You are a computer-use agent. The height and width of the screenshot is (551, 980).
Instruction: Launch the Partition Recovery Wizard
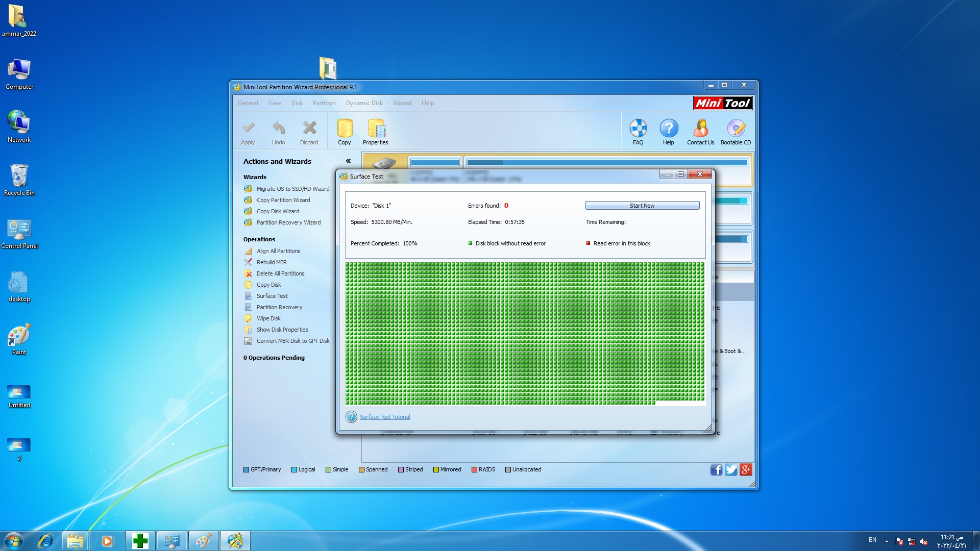point(283,222)
